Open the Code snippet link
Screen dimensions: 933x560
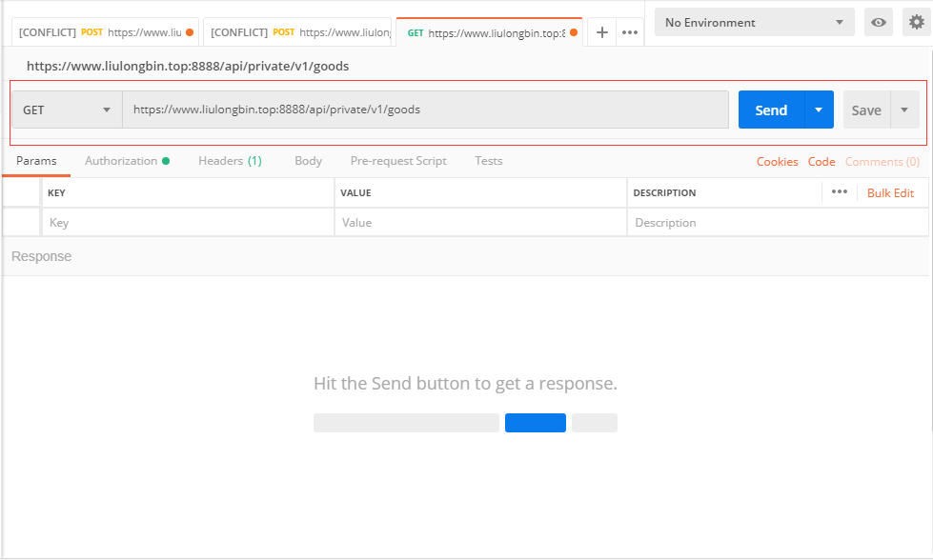coord(821,162)
